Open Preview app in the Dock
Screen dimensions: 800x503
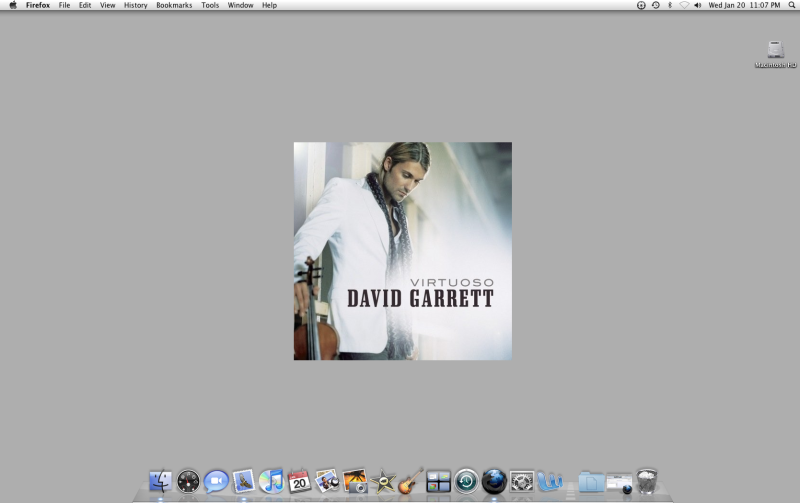327,481
